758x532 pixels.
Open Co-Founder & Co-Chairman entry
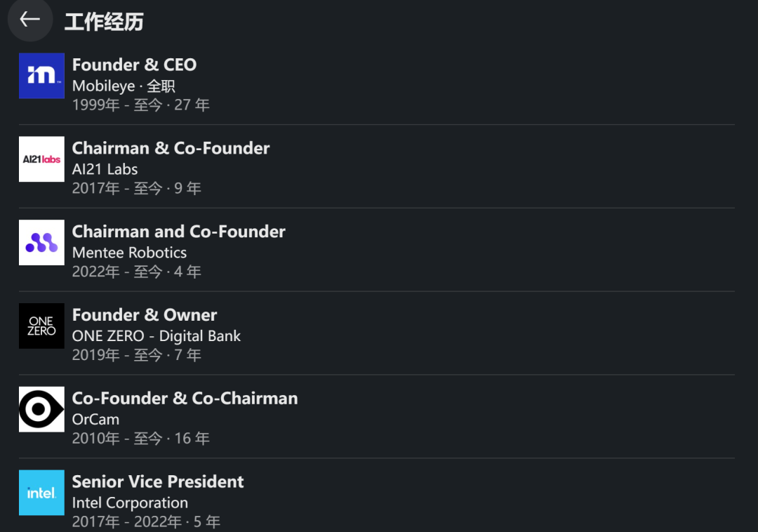coord(185,399)
